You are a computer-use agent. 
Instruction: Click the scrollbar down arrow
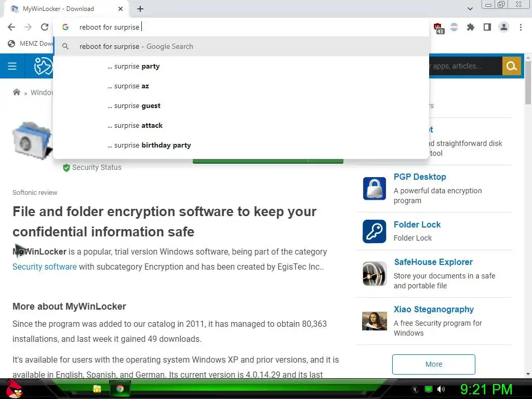(528, 374)
